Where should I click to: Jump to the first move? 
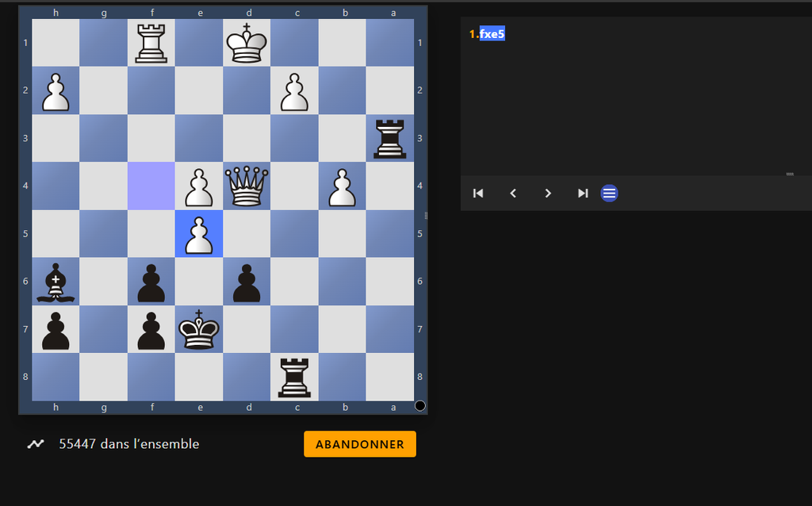[x=478, y=194]
